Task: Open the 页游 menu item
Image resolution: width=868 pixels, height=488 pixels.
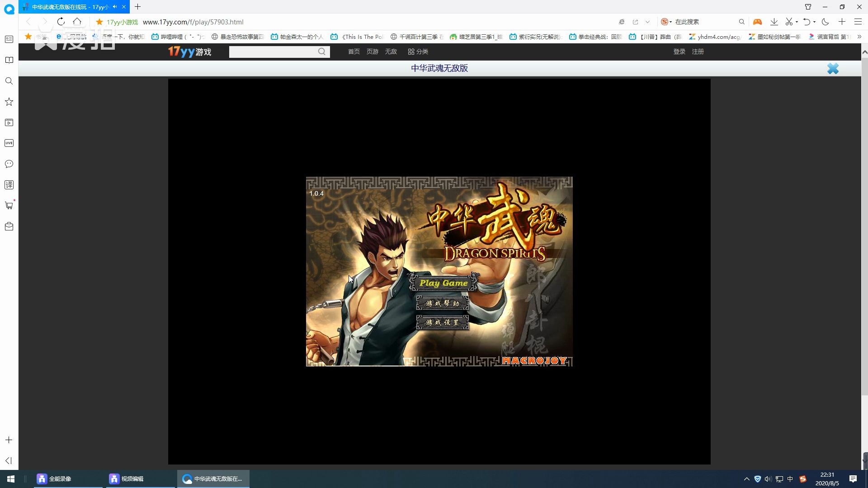Action: [x=373, y=52]
